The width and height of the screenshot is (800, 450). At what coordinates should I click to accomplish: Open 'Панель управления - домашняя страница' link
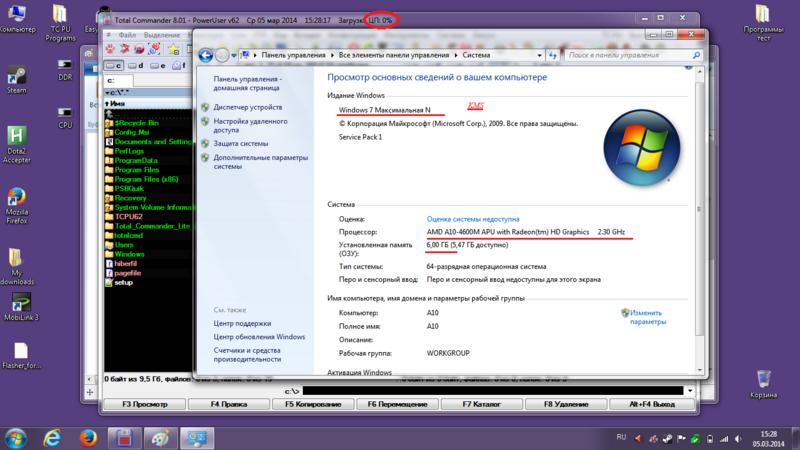pyautogui.click(x=247, y=83)
